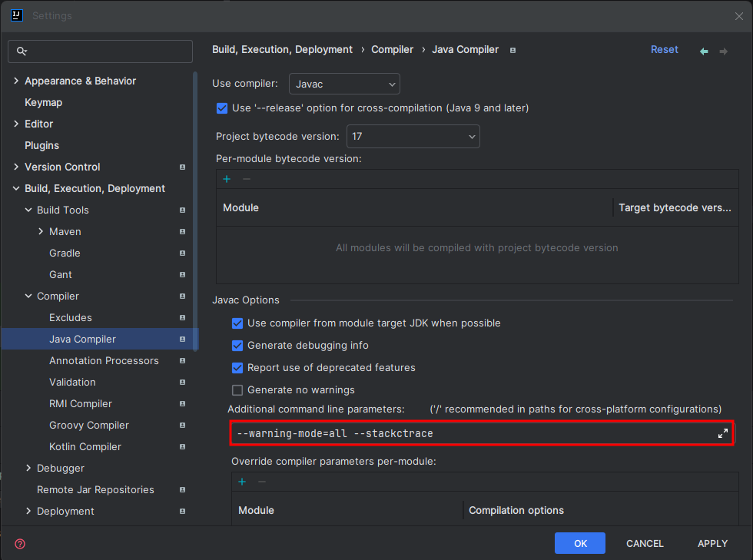Click the search magnifier icon

pos(22,51)
